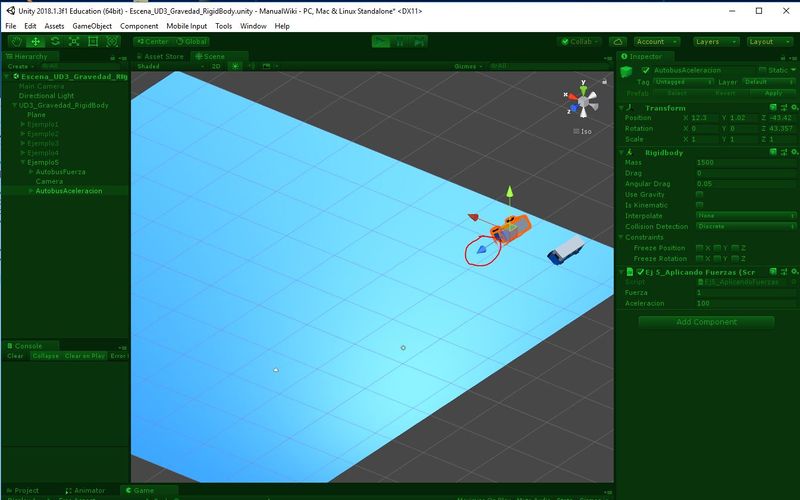Toggle AutobusAceleracion active checkbox

coord(646,70)
